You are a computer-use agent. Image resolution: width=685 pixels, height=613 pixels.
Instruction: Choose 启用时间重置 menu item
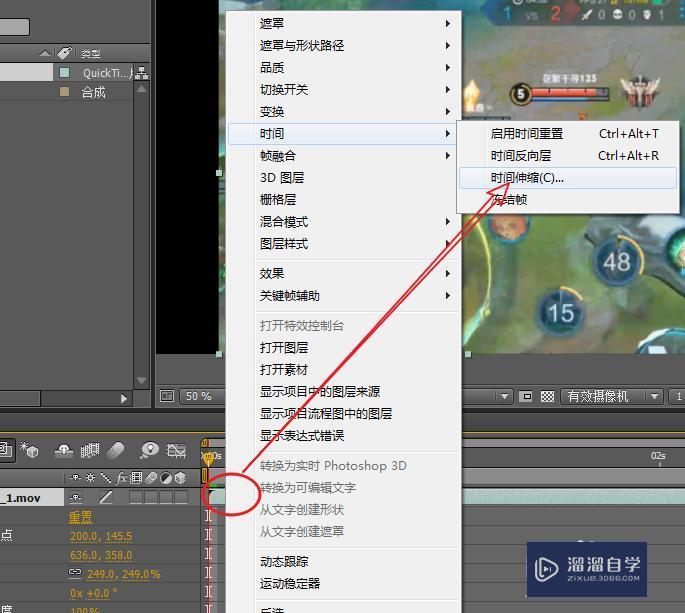[x=567, y=134]
